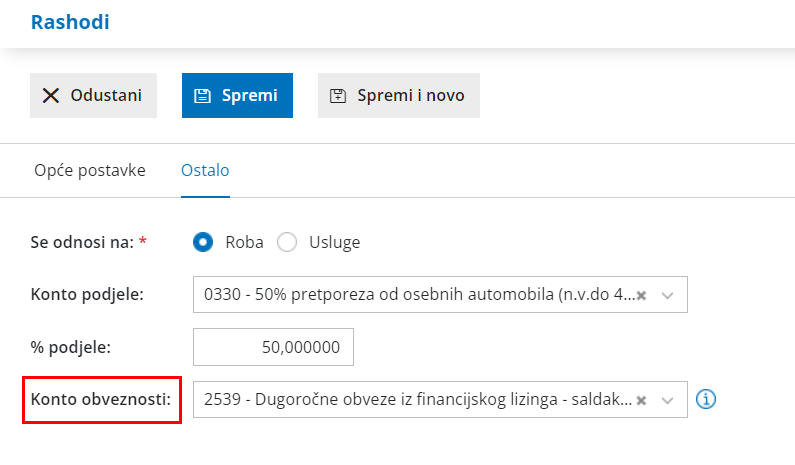The height and width of the screenshot is (465, 795).
Task: Clear the Konto podjele selection
Action: click(642, 295)
